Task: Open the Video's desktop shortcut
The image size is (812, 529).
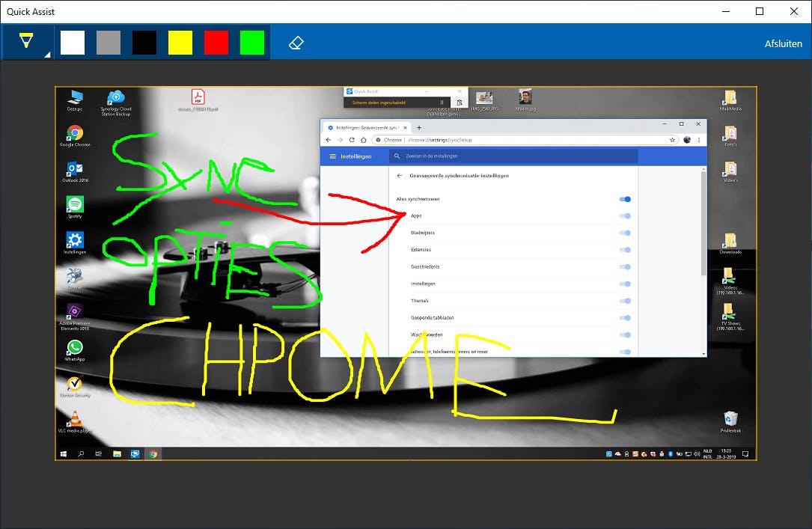Action: click(x=730, y=171)
